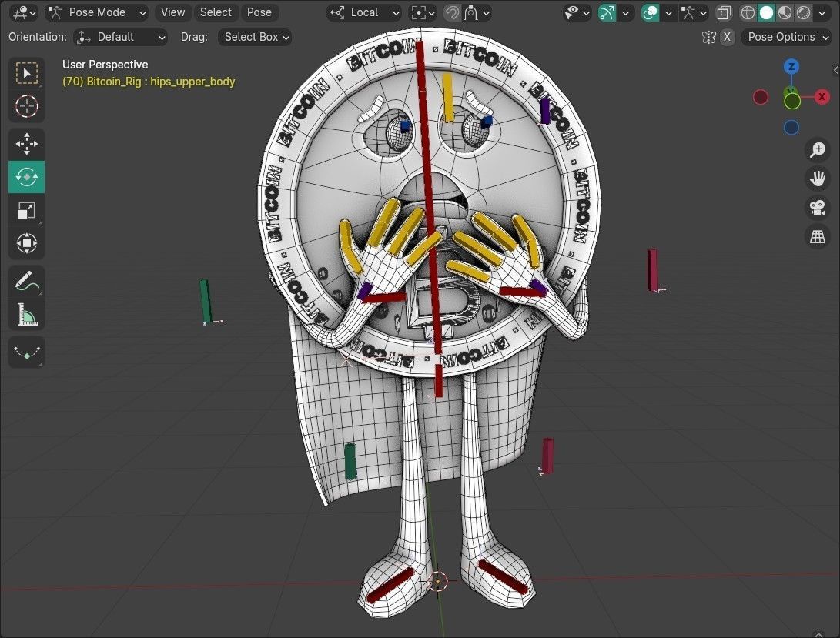Open the Select menu
Screen dimensions: 840x638
coord(216,12)
